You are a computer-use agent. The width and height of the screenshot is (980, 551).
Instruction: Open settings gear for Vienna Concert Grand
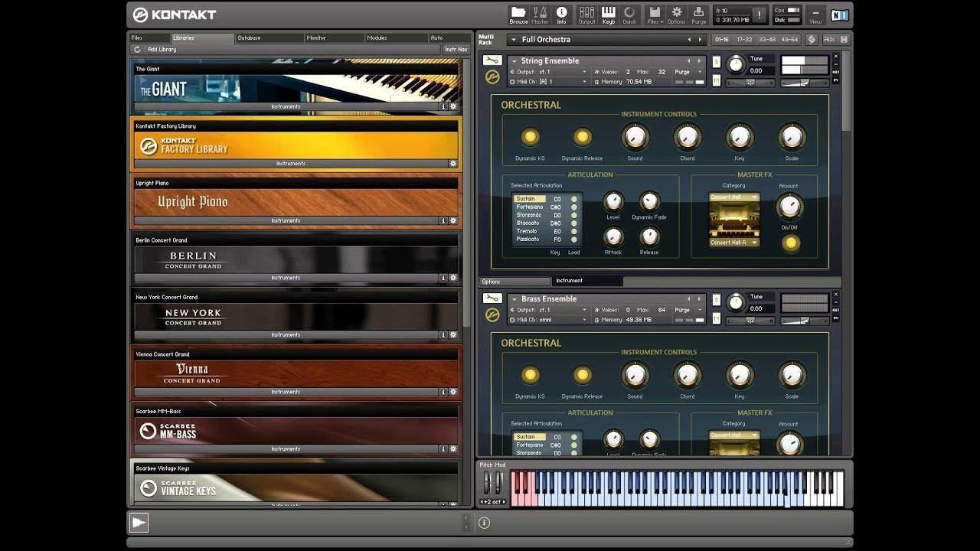pyautogui.click(x=453, y=392)
